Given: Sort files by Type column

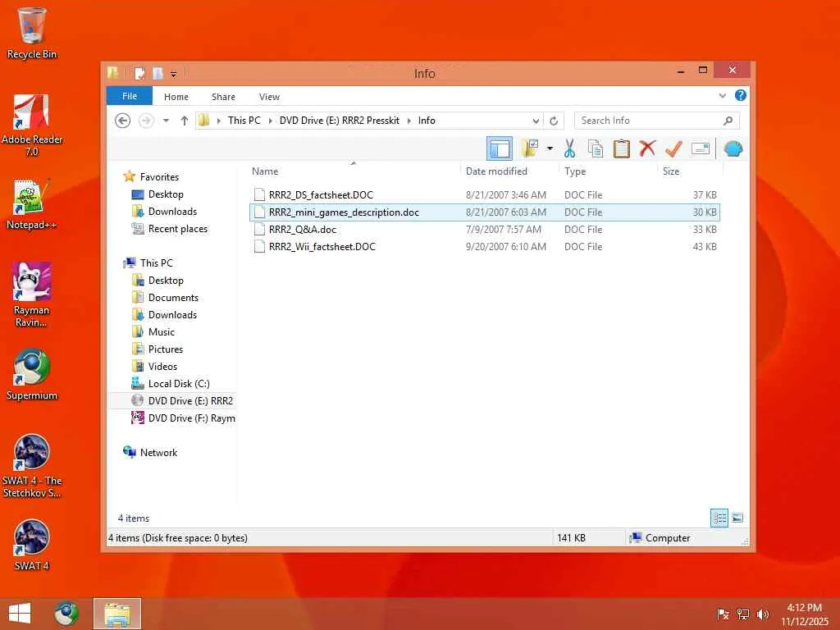Looking at the screenshot, I should click(575, 171).
